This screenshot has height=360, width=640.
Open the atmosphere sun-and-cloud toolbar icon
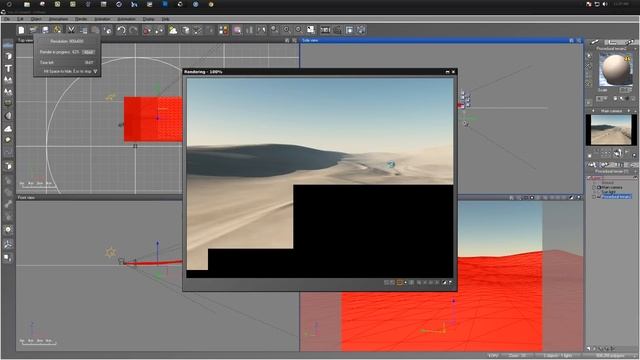tap(173, 30)
